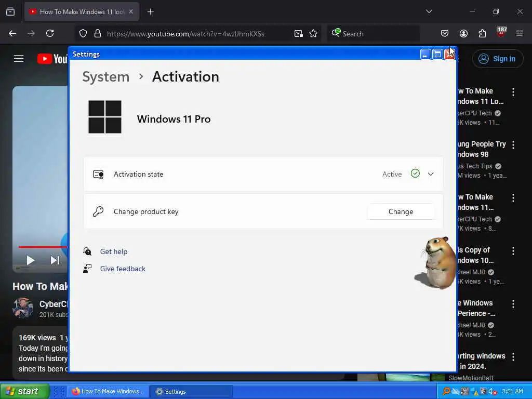Click the Firefox forward arrow
The width and height of the screenshot is (532, 399).
pos(31,34)
